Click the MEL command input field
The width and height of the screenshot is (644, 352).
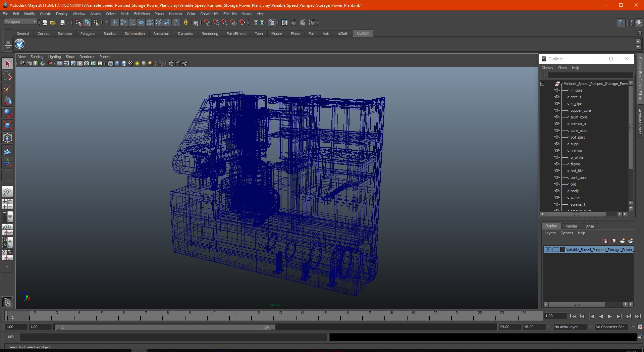[173, 337]
